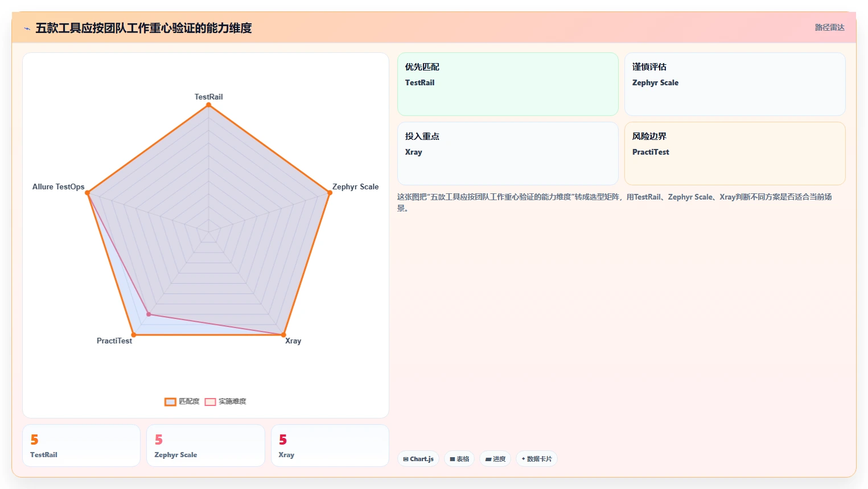Click the title 五款工具应按团队工作重心验证的能力维度

pos(143,28)
